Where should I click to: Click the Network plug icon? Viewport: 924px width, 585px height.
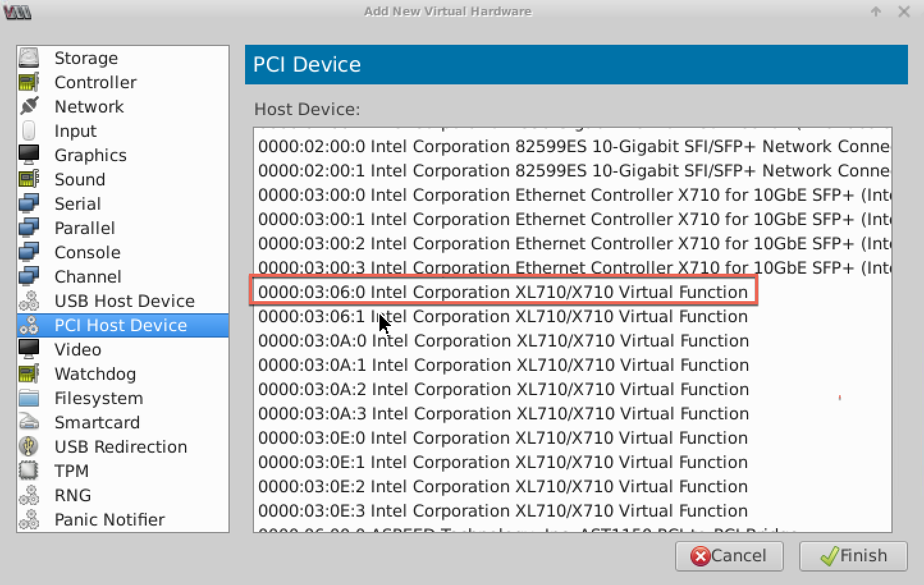pos(29,106)
